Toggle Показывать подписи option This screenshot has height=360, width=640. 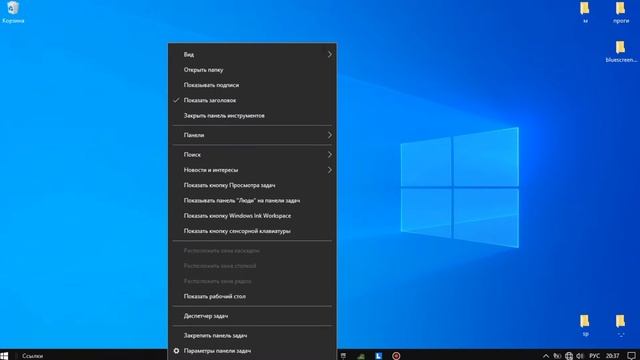pyautogui.click(x=252, y=85)
